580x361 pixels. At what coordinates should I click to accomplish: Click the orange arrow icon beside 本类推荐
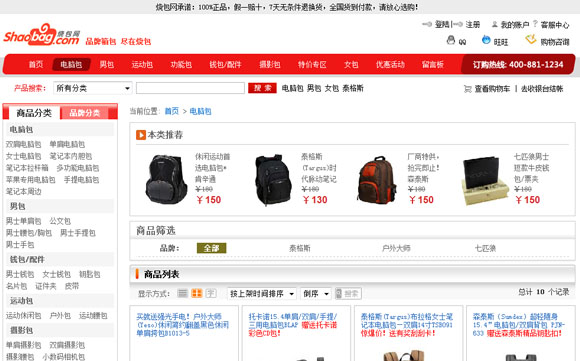pyautogui.click(x=141, y=135)
